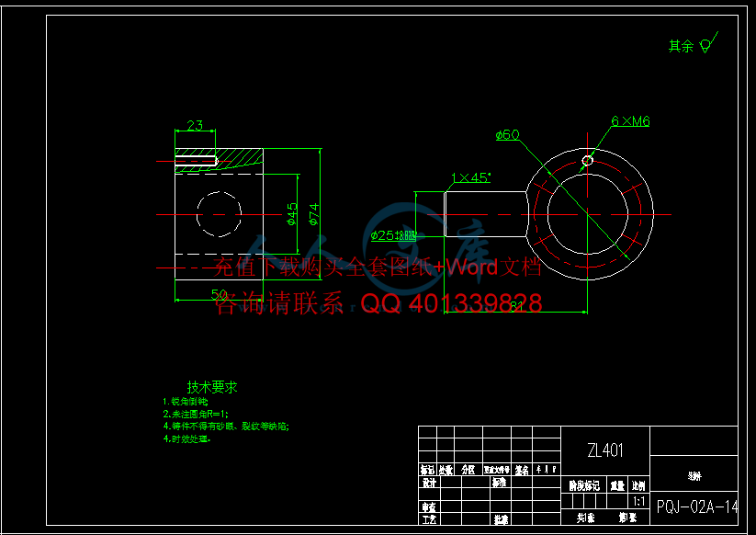This screenshot has height=535, width=756.
Task: Click the '23' dimension text
Action: pos(195,125)
